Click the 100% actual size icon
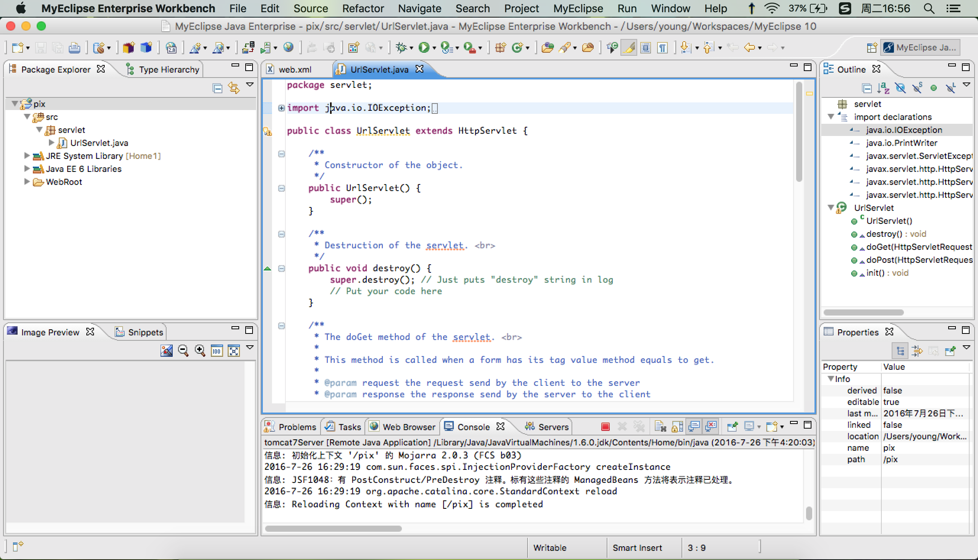This screenshot has width=978, height=560. pyautogui.click(x=217, y=350)
